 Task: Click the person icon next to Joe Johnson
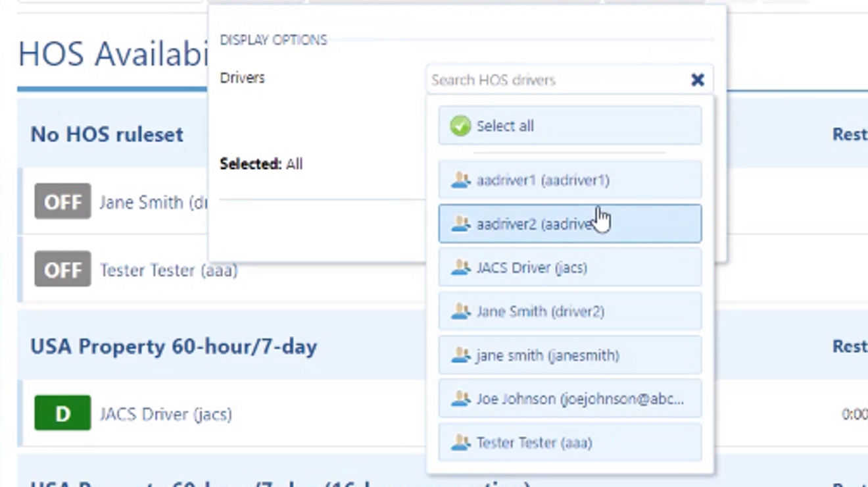pyautogui.click(x=460, y=399)
